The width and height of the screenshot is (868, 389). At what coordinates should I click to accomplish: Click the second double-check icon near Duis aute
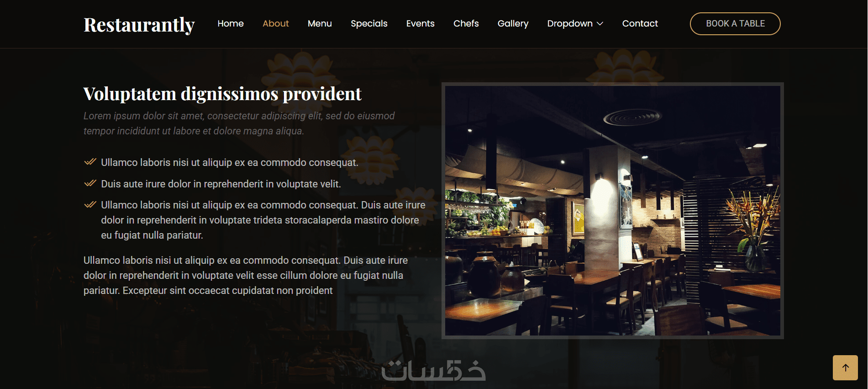click(90, 183)
